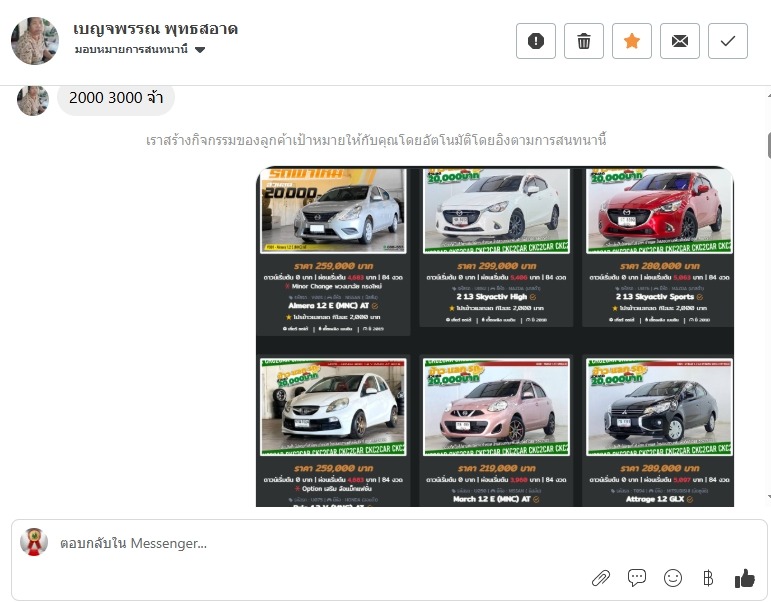This screenshot has width=771, height=602.
Task: Open white Mazda 2 Skyactiv High listing
Action: [x=497, y=211]
